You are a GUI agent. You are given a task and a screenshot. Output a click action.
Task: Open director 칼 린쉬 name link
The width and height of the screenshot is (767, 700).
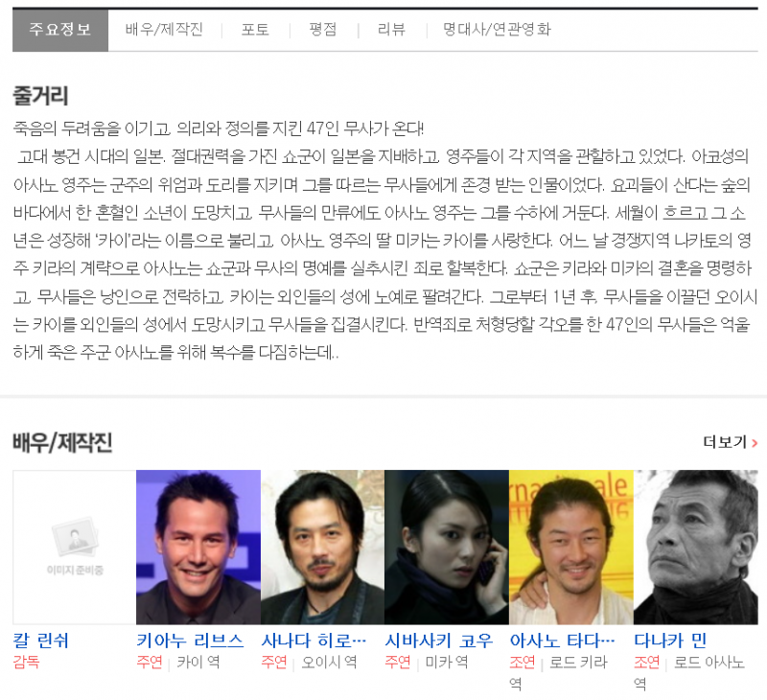pos(41,640)
